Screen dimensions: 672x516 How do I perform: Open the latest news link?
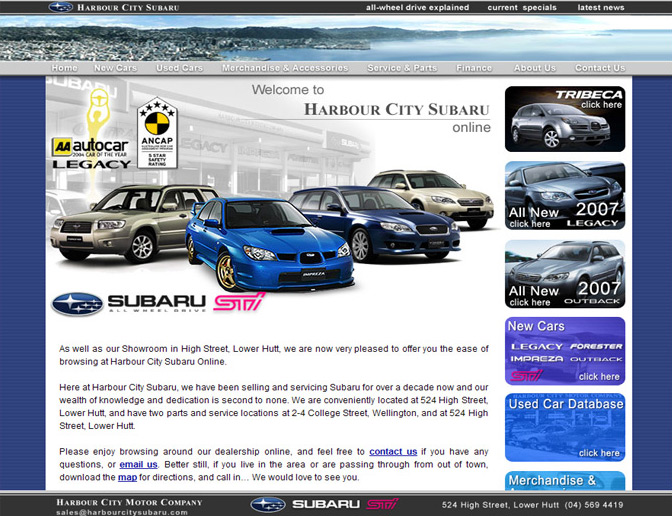601,7
